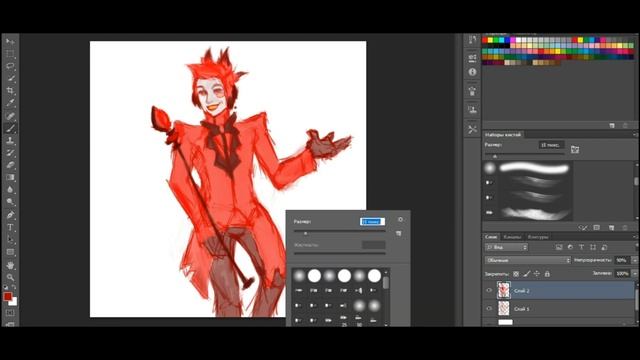Select the Pen tool

[10, 215]
